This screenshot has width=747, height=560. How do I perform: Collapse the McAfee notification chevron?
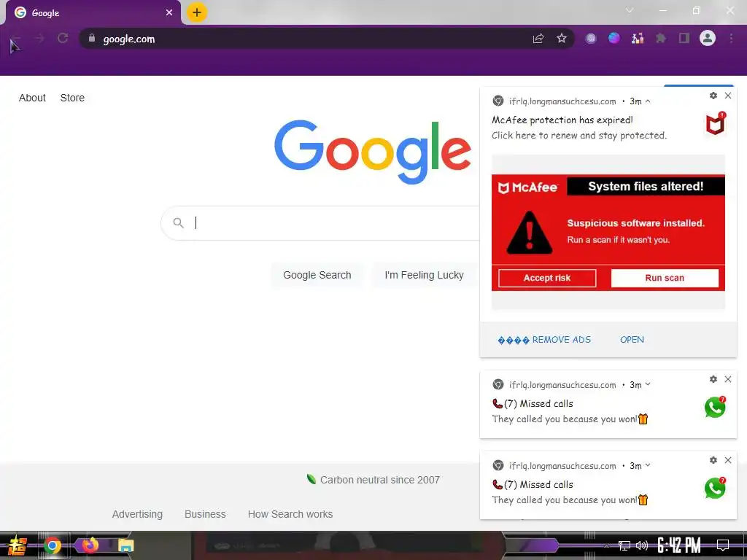(648, 101)
